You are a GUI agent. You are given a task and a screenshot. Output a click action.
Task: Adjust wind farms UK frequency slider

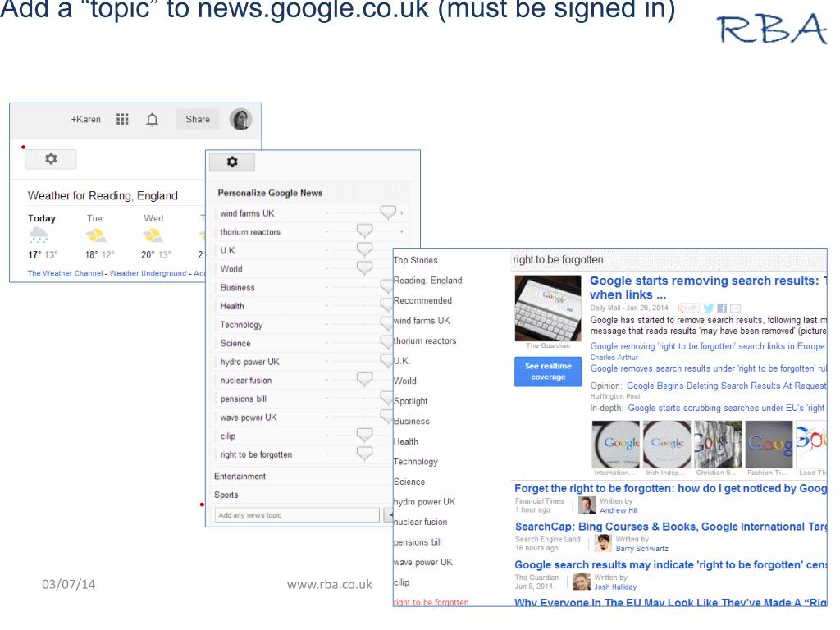[x=388, y=212]
